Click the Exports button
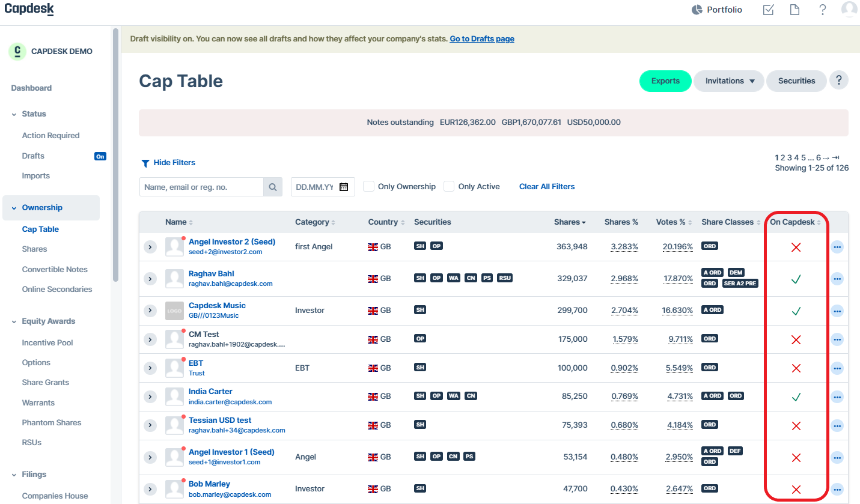 (665, 81)
